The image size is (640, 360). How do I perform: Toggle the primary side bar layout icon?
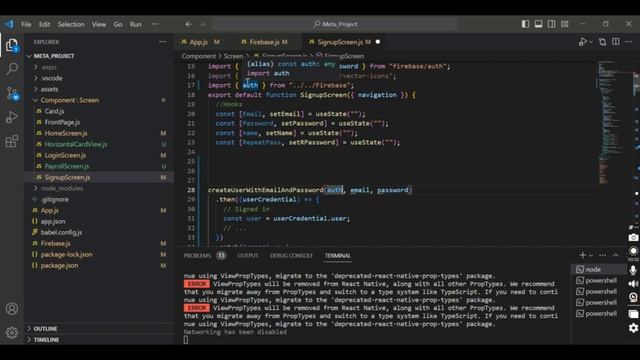click(x=525, y=24)
